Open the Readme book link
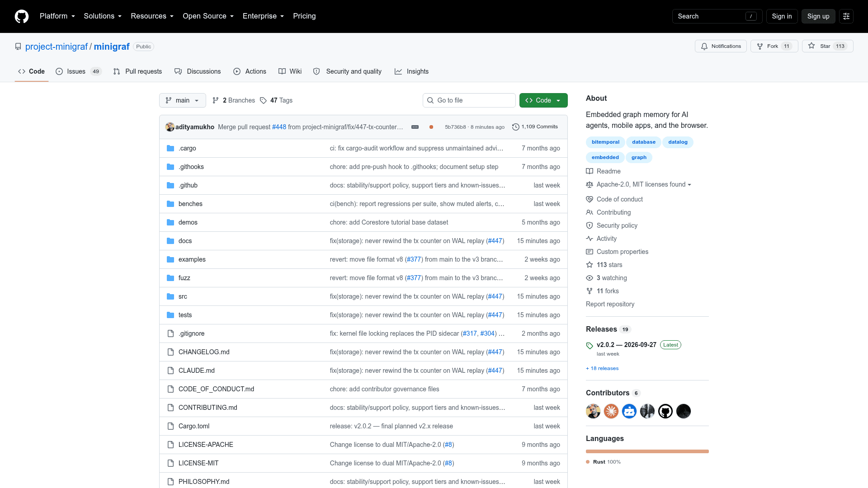This screenshot has width=868, height=488. click(x=603, y=171)
